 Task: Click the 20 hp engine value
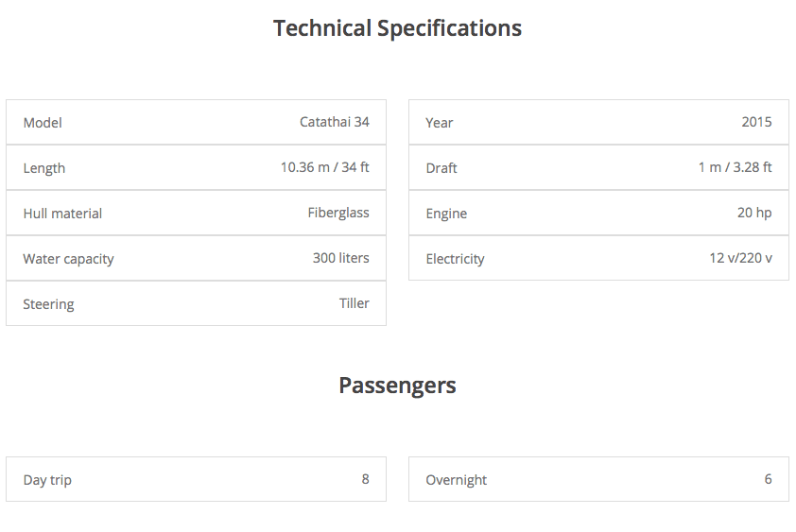coord(754,213)
